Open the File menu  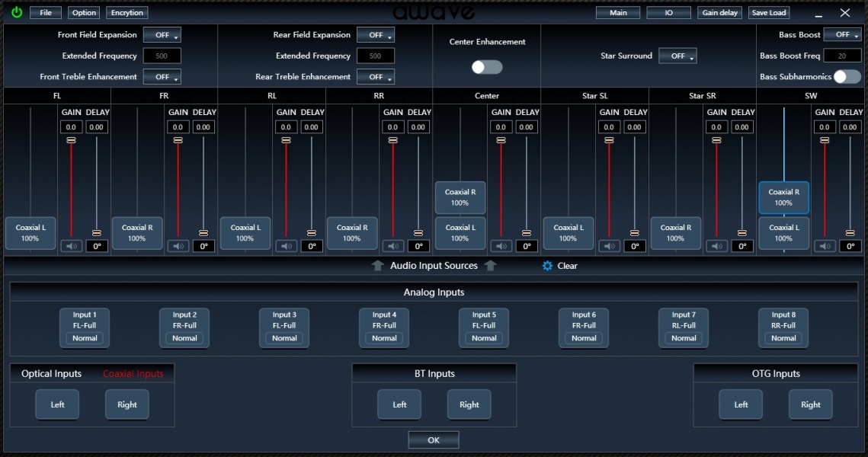46,13
